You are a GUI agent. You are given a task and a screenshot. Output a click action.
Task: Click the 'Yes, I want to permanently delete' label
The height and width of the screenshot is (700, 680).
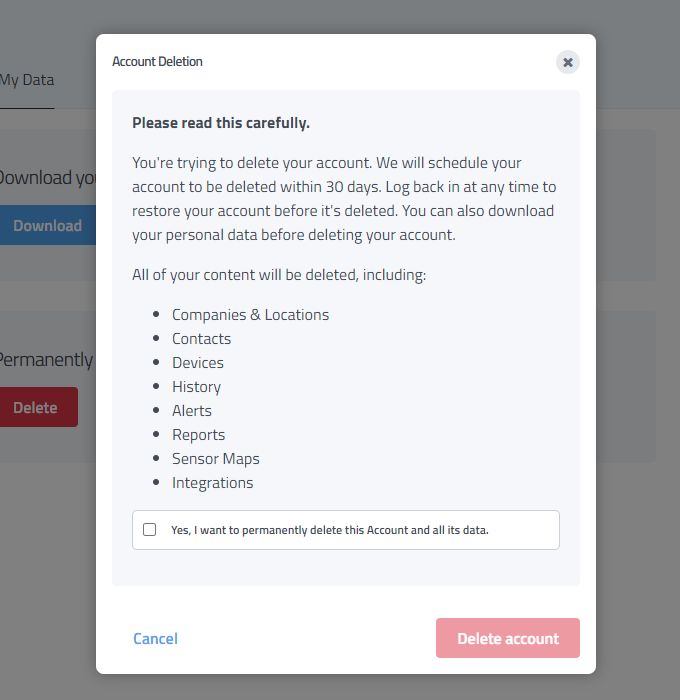pyautogui.click(x=329, y=530)
